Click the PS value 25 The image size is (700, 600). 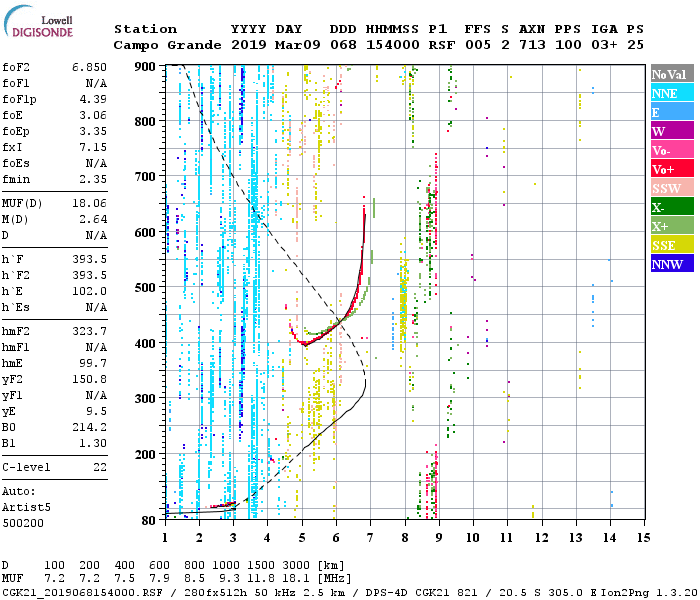click(x=635, y=45)
